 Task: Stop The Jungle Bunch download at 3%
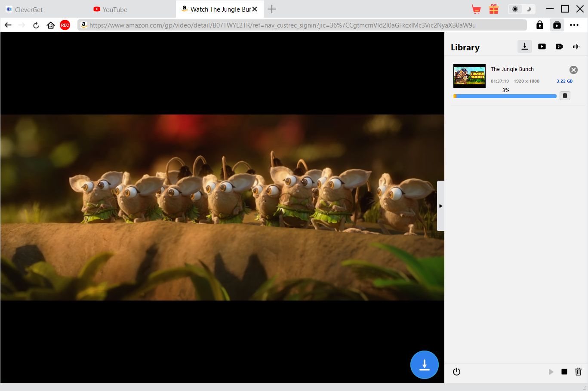[x=565, y=96]
